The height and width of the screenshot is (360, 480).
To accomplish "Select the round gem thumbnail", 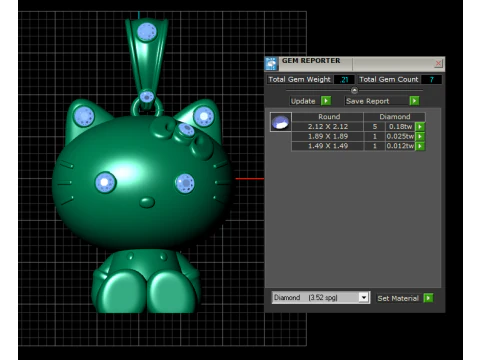I will click(280, 122).
